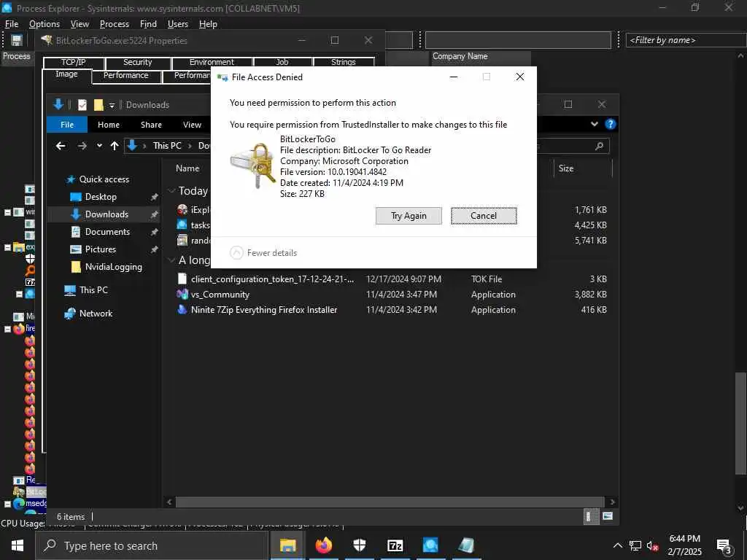This screenshot has height=560, width=747.
Task: Open the Windows Start menu
Action: point(18,545)
